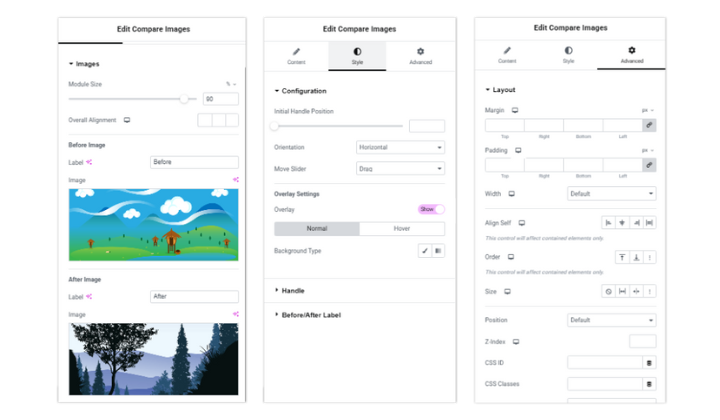Change Margin unit px selector
Screen dimensions: 720x420
[x=648, y=110]
